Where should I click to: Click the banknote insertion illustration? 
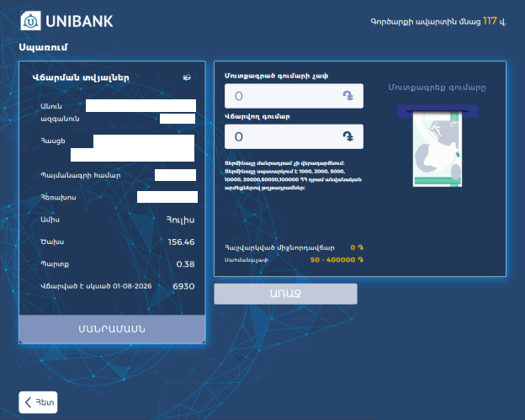point(437,146)
